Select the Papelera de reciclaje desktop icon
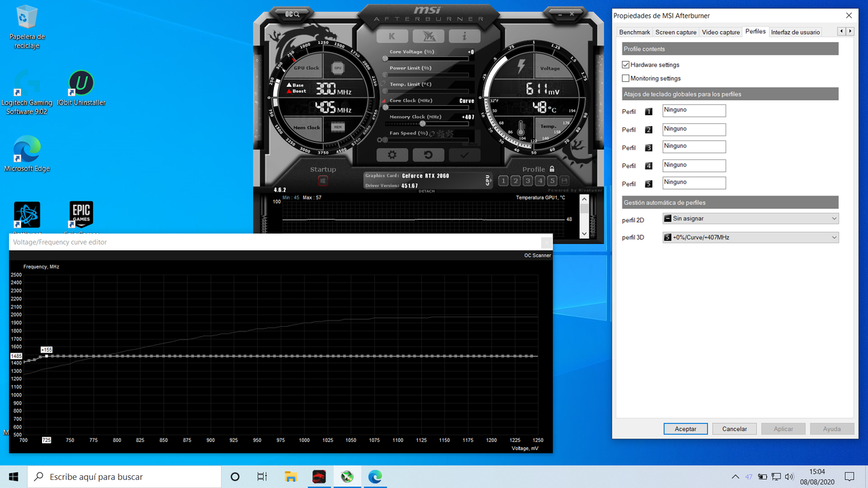868x488 pixels. click(27, 27)
